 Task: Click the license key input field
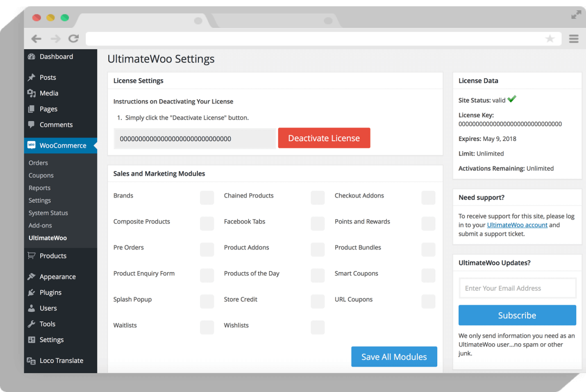195,138
